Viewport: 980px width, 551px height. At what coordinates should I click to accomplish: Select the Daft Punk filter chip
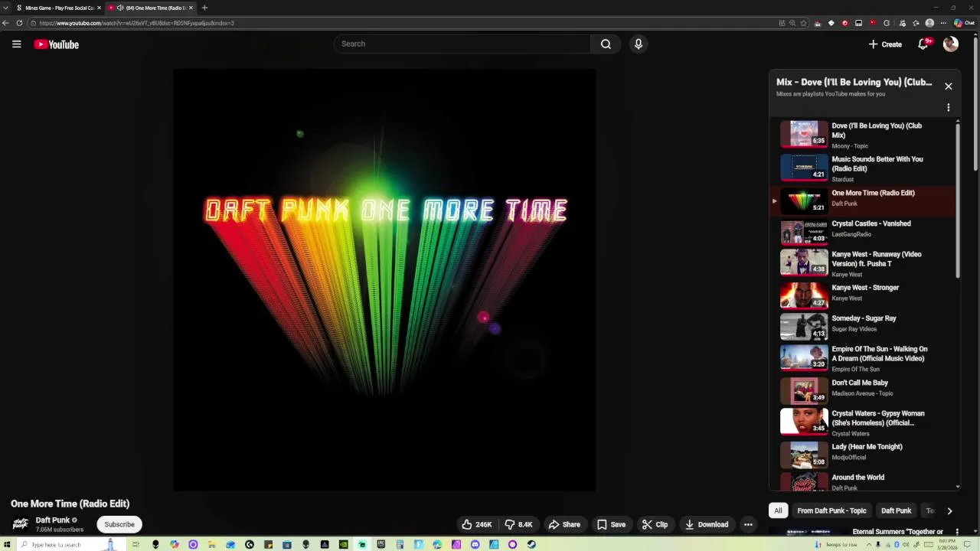pos(896,510)
